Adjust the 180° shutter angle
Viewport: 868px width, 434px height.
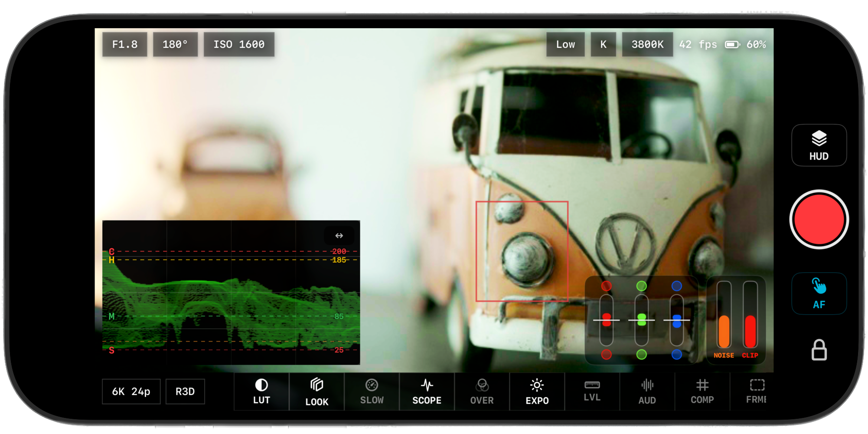click(x=175, y=44)
